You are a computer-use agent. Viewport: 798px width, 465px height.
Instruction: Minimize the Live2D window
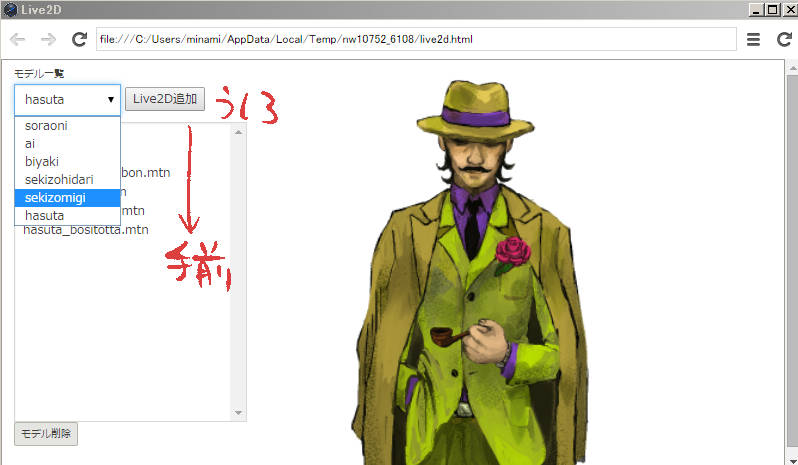tap(756, 10)
